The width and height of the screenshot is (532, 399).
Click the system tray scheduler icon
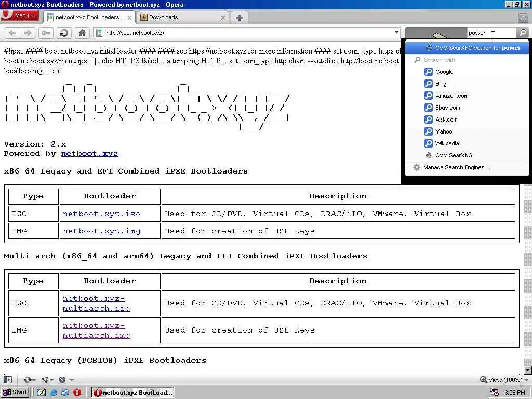point(495,393)
